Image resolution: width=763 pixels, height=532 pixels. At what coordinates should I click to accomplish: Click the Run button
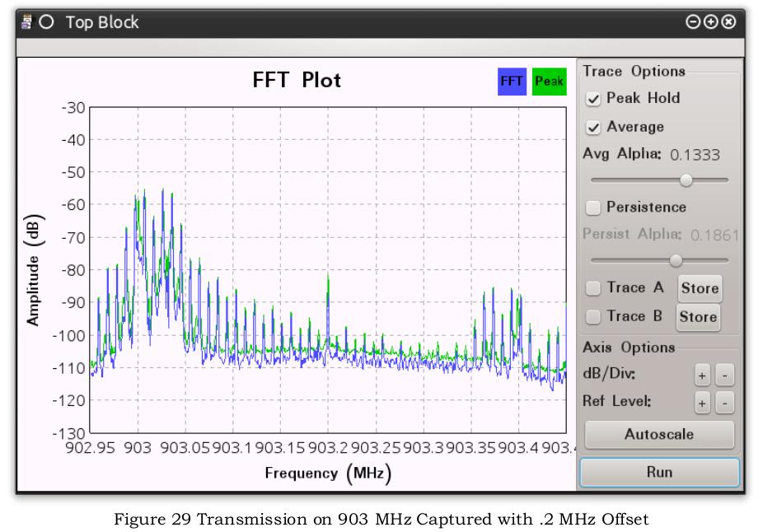click(659, 472)
